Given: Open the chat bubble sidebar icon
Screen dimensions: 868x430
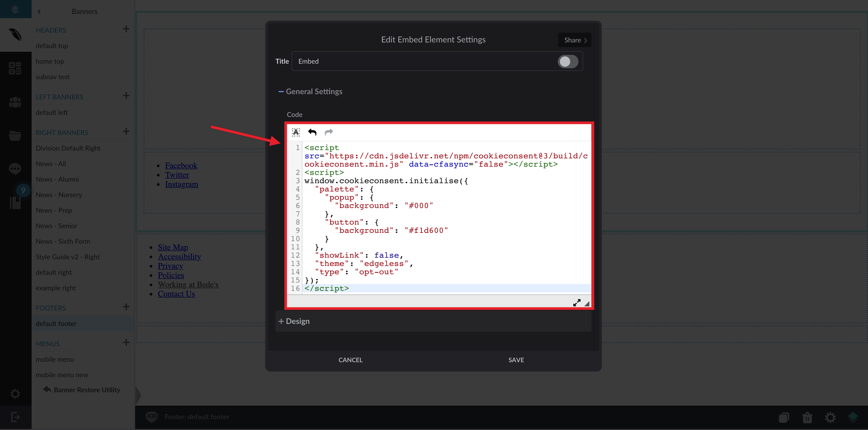Looking at the screenshot, I should [15, 168].
